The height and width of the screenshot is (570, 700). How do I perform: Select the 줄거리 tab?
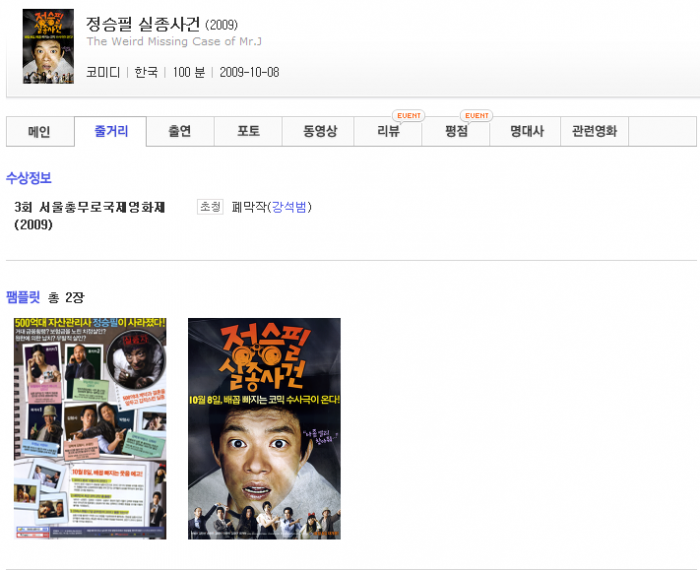point(111,132)
